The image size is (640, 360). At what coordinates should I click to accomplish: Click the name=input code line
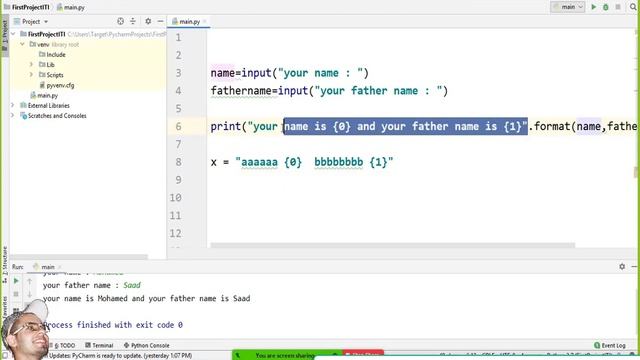(289, 73)
